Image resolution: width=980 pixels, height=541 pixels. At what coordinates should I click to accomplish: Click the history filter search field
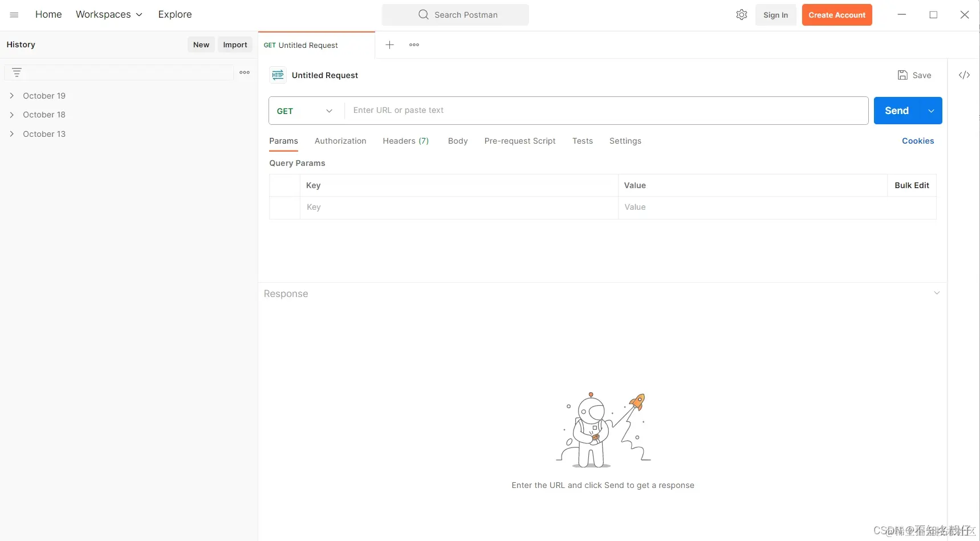coord(119,72)
